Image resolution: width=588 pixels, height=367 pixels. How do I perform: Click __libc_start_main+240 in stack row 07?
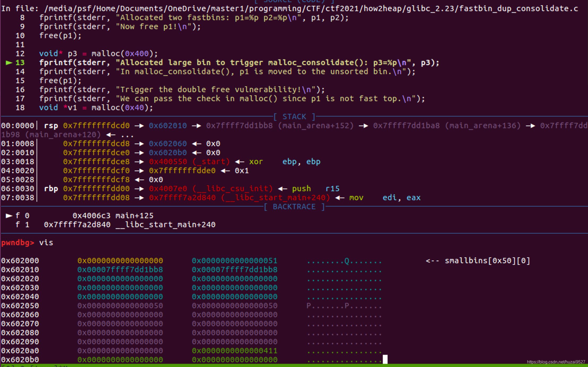click(x=239, y=198)
